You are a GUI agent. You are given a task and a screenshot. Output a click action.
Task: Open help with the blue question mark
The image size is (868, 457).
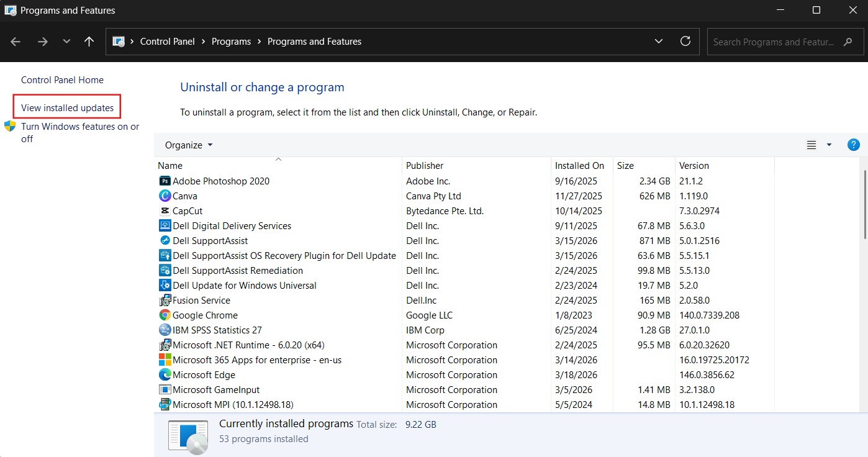pos(853,145)
